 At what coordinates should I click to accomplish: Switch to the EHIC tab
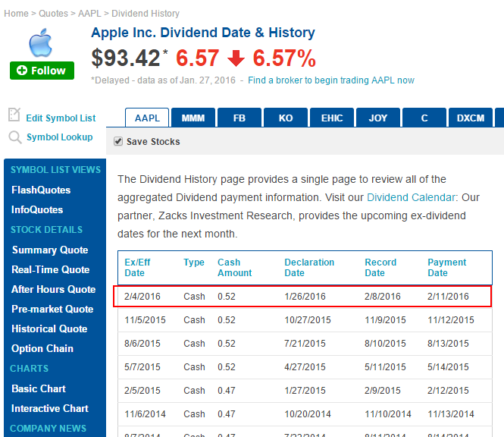[x=332, y=118]
